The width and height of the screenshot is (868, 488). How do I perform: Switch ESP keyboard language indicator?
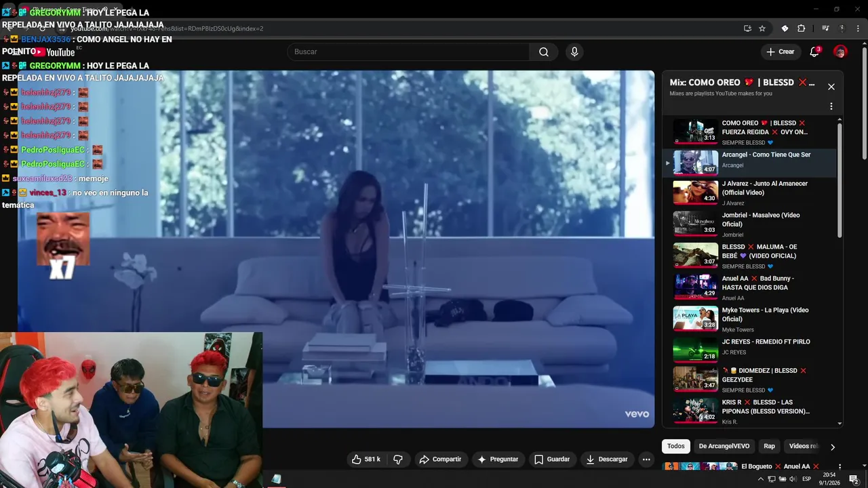pyautogui.click(x=806, y=479)
